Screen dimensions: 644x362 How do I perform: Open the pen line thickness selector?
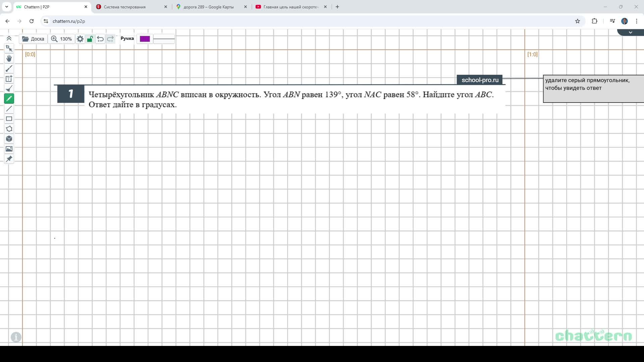click(164, 39)
